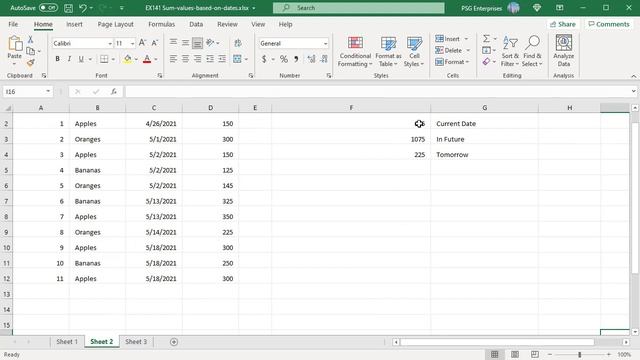Screen dimensions: 640x360
Task: Click the Insert Function fx button
Action: point(114,91)
